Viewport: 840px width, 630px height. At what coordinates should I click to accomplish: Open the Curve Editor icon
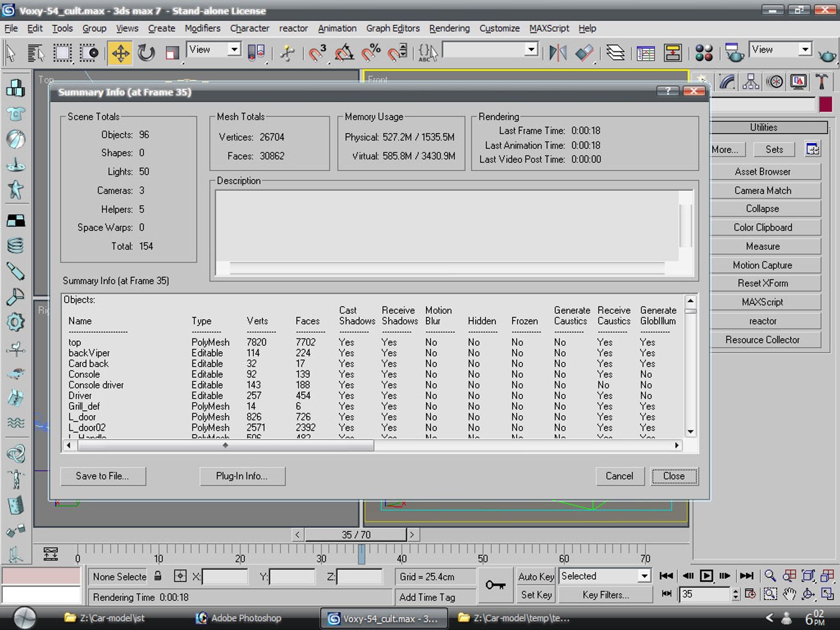tap(646, 53)
